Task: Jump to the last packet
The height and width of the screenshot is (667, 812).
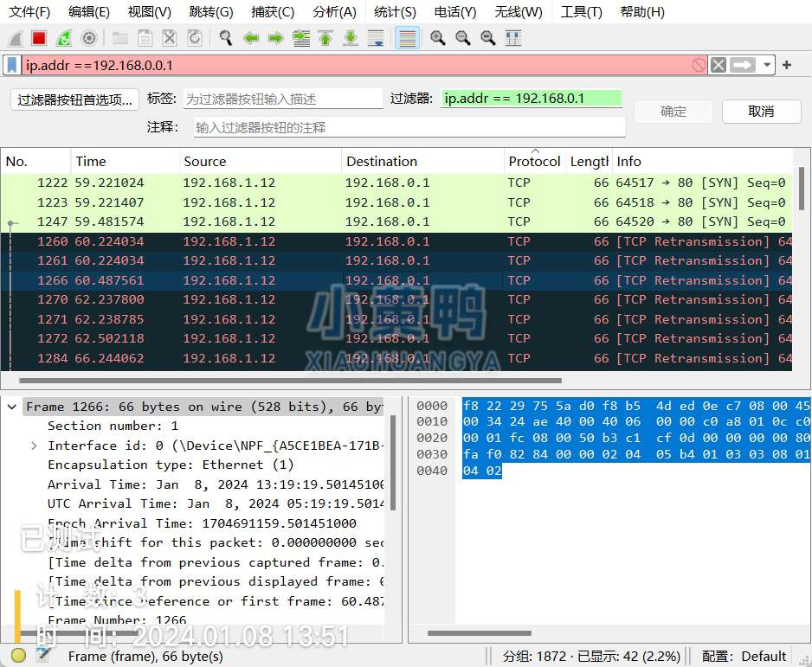Action: pos(351,38)
